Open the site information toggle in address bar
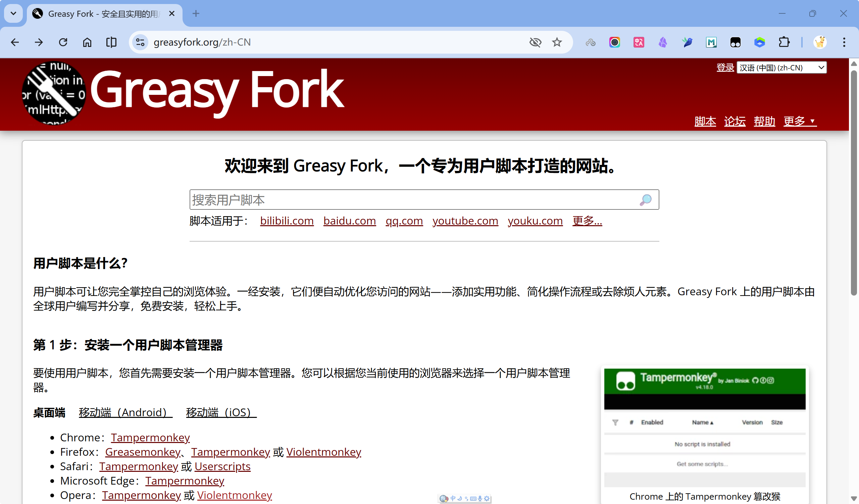Screen dimensions: 859x504 [140, 42]
